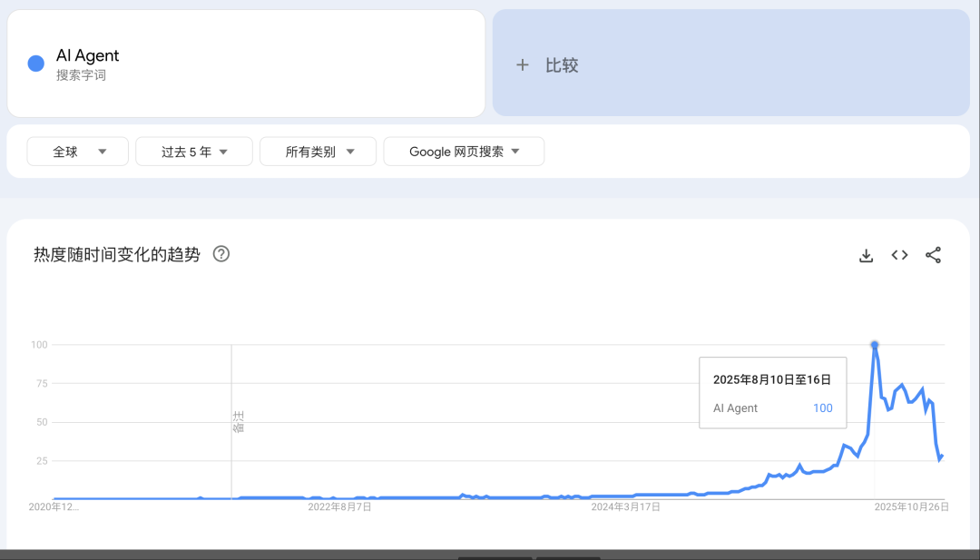Screen dimensions: 980x560
Task: Share the trend chart
Action: point(933,255)
